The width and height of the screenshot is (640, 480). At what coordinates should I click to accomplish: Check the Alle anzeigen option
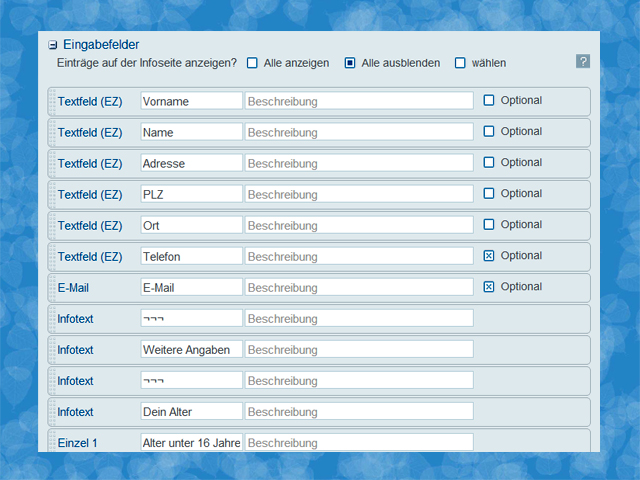[x=252, y=63]
